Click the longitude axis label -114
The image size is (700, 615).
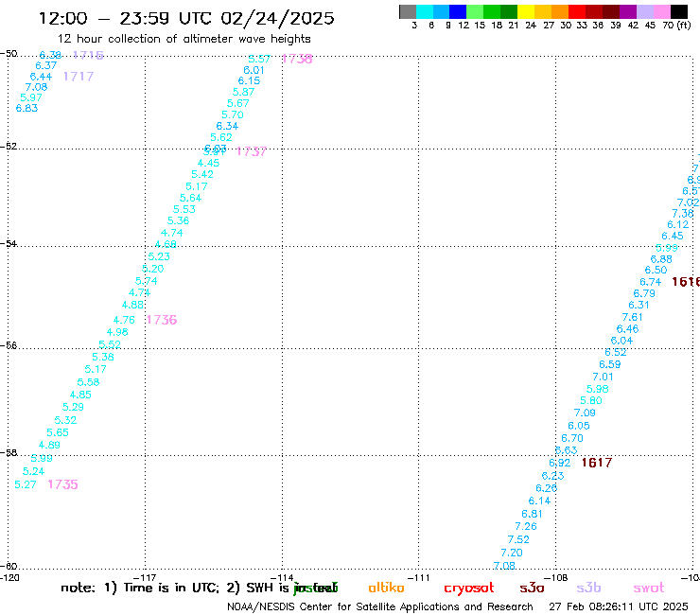[x=282, y=578]
